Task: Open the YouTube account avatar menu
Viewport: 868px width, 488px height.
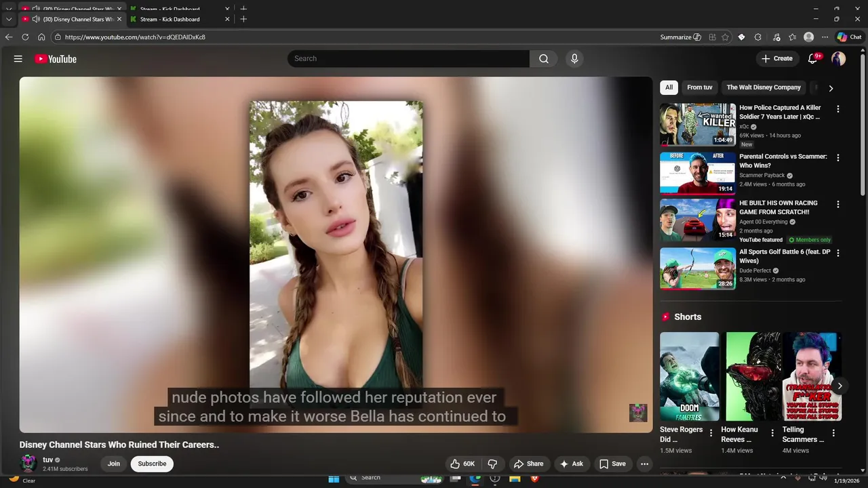Action: 839,59
